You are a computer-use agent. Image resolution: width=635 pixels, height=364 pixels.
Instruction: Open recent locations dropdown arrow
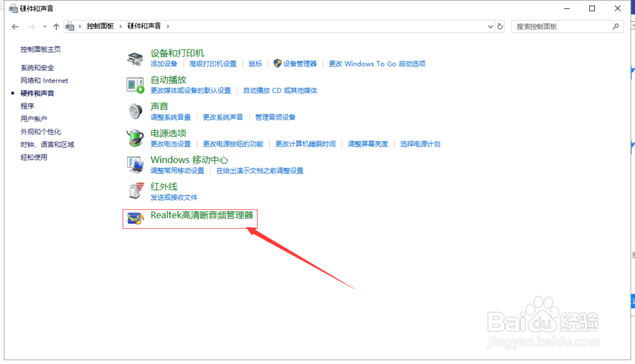click(x=44, y=27)
